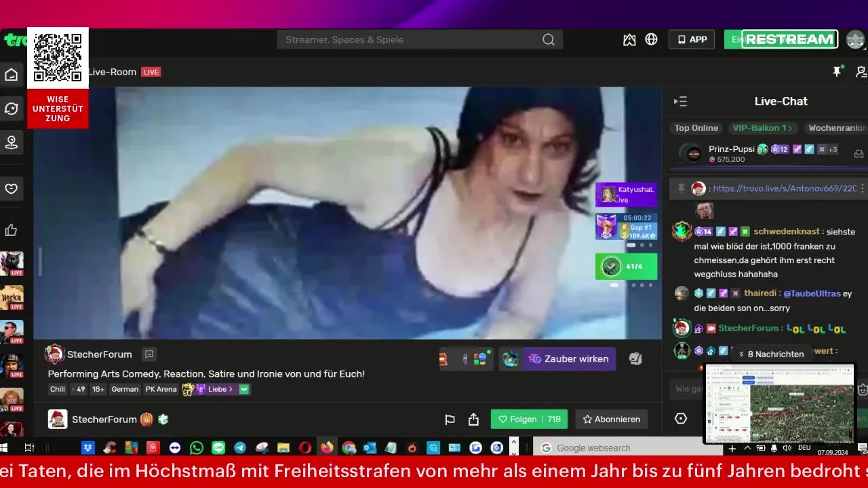Click the StecherForum avatar beside stream title
The width and height of the screenshot is (868, 488).
click(x=54, y=354)
